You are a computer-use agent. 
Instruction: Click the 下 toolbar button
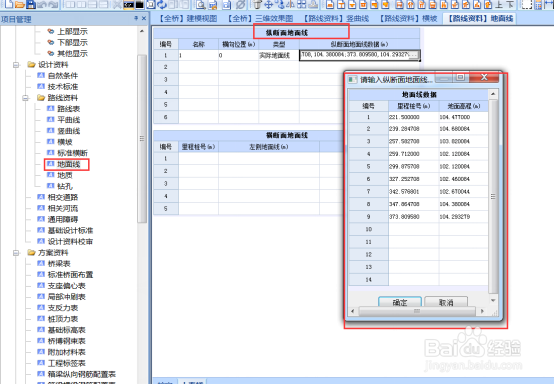tap(510, 4)
